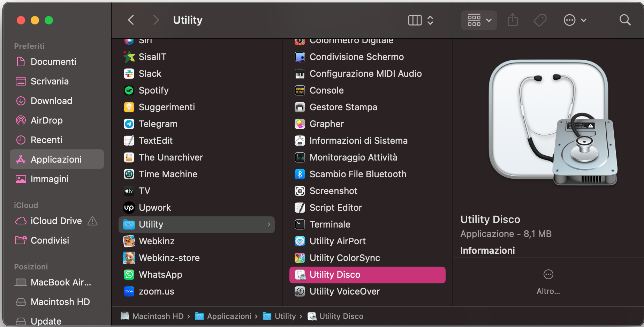
Task: Go forward with the right chevron button
Action: tap(156, 20)
